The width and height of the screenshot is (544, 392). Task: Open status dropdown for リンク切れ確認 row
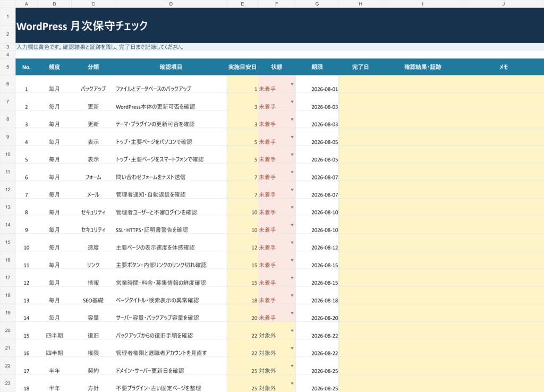click(292, 260)
